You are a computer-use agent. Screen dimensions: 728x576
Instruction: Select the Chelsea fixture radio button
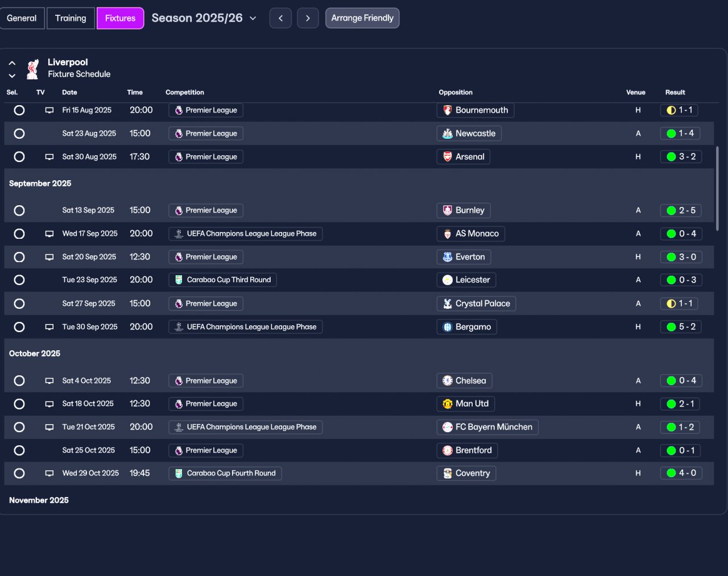pos(19,381)
